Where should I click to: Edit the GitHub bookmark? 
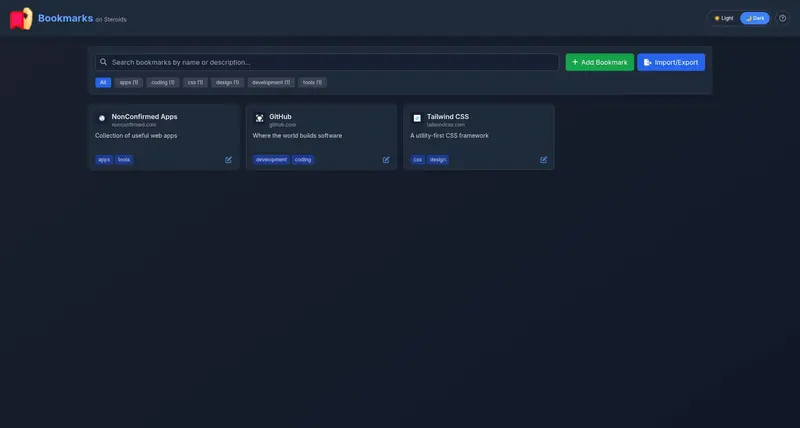pos(386,160)
